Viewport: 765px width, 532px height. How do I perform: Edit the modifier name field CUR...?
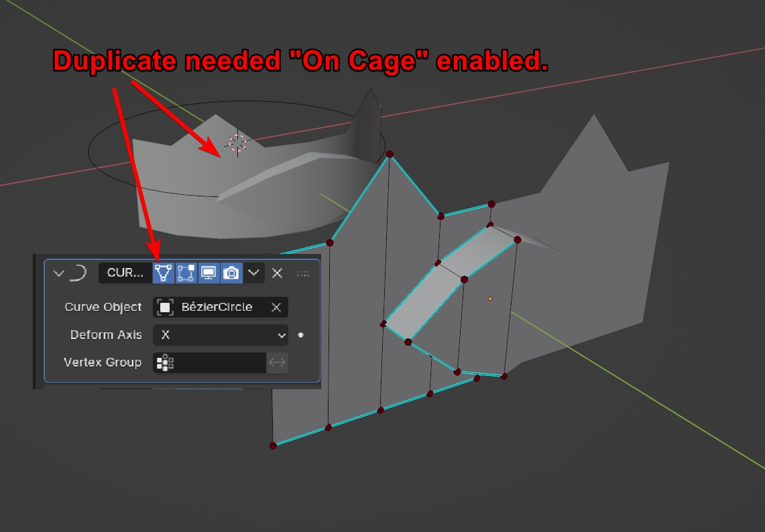pyautogui.click(x=125, y=273)
